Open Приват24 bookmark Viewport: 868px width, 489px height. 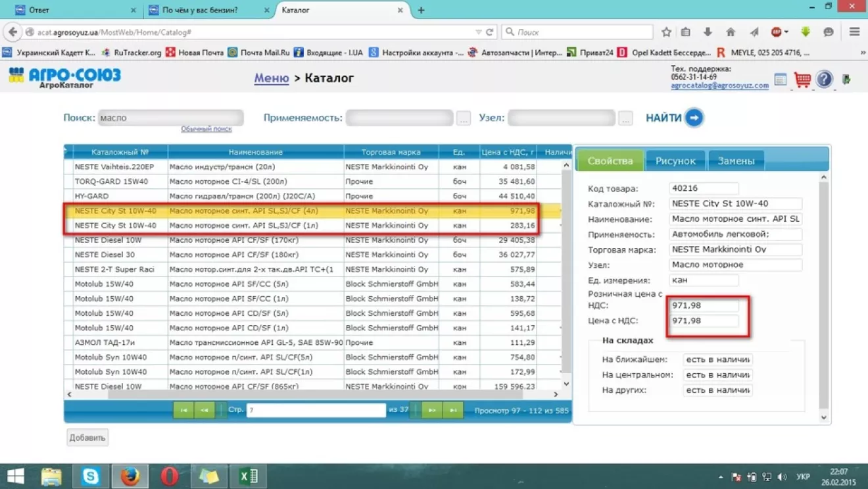(x=590, y=53)
